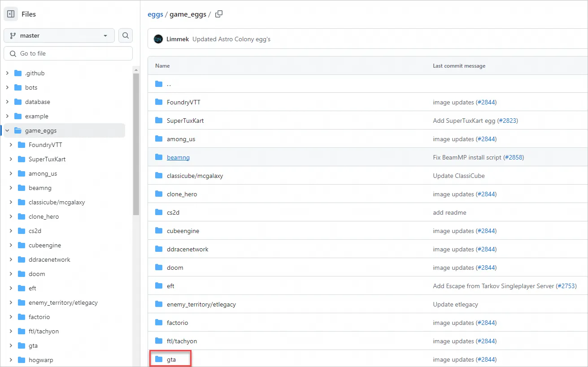Image resolution: width=588 pixels, height=367 pixels.
Task: Click the factorio folder icon in the directory listing
Action: click(x=159, y=323)
